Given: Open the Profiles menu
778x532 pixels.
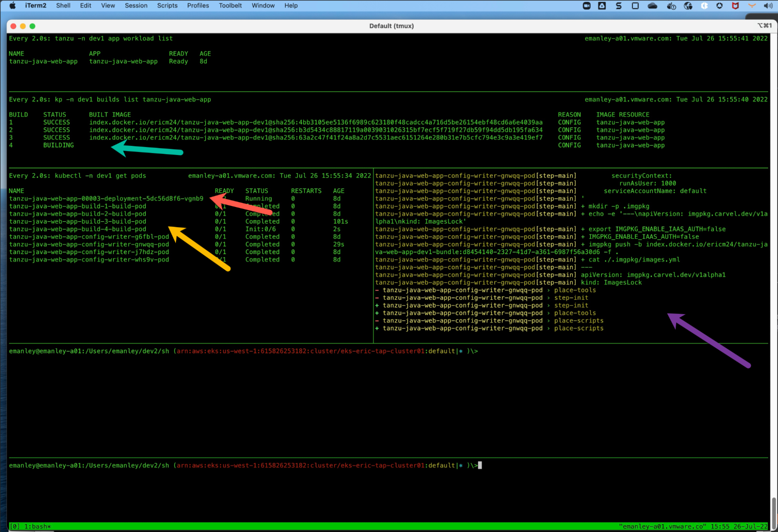Looking at the screenshot, I should [198, 5].
